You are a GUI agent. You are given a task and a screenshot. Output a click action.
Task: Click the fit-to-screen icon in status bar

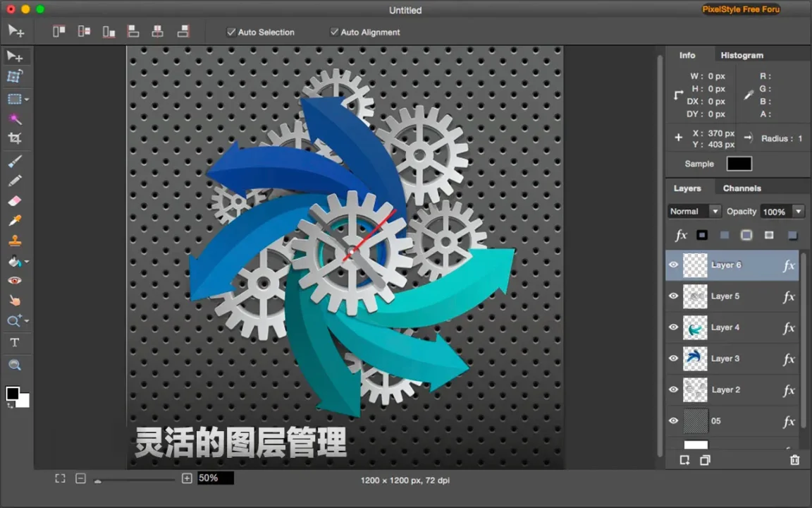(x=60, y=478)
